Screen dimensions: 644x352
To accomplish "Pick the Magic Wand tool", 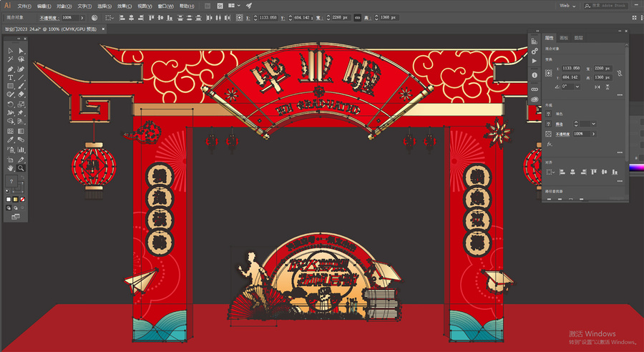I will tap(11, 59).
